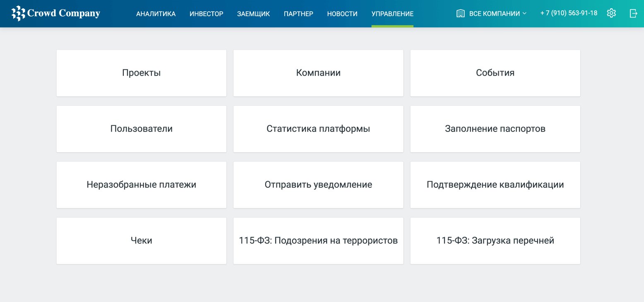Open 115-ФЗ: Подозрения на террористов
This screenshot has width=644, height=302.
(x=318, y=241)
